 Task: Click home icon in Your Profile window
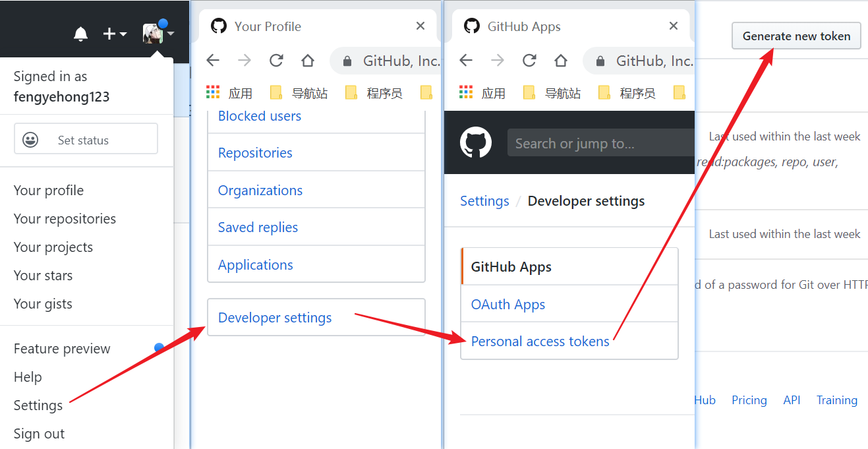tap(308, 61)
